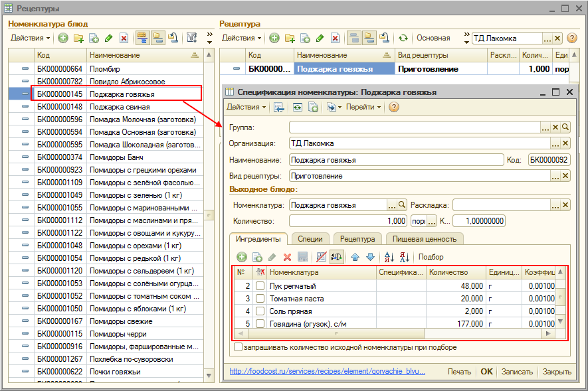
Task: Click the refresh icon in Рецептура toolbar
Action: click(403, 39)
